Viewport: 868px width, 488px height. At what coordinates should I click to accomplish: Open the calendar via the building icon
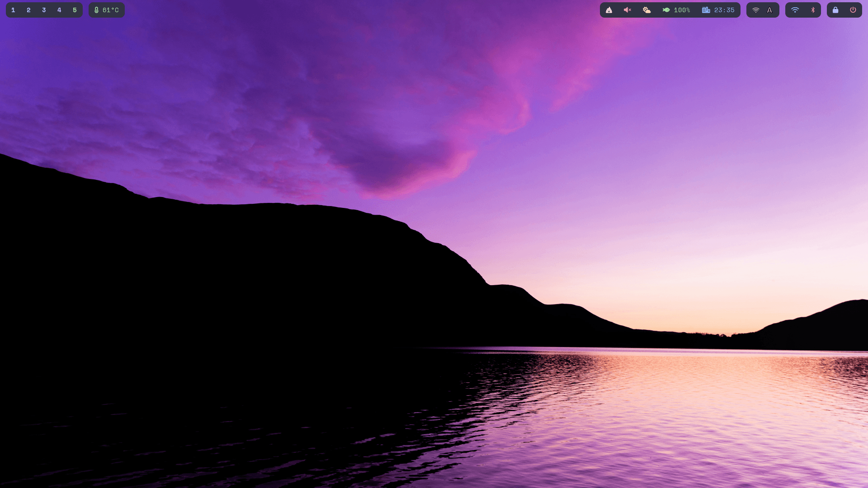coord(707,9)
